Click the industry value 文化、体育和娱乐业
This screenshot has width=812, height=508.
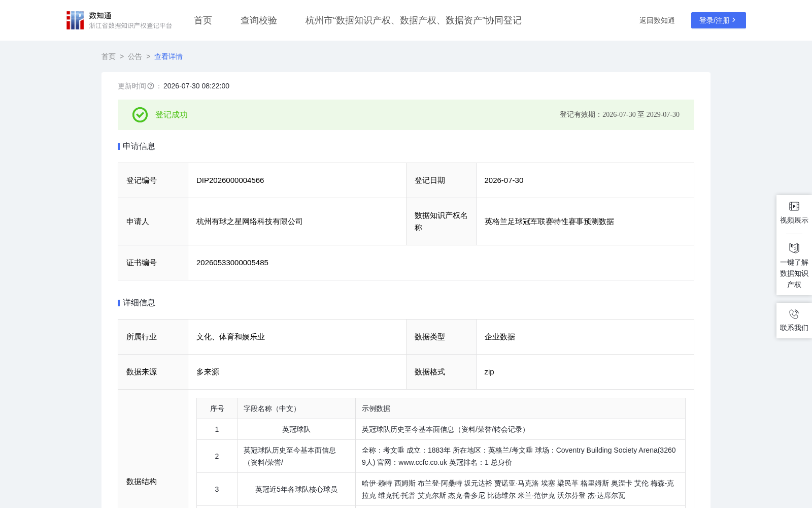231,337
